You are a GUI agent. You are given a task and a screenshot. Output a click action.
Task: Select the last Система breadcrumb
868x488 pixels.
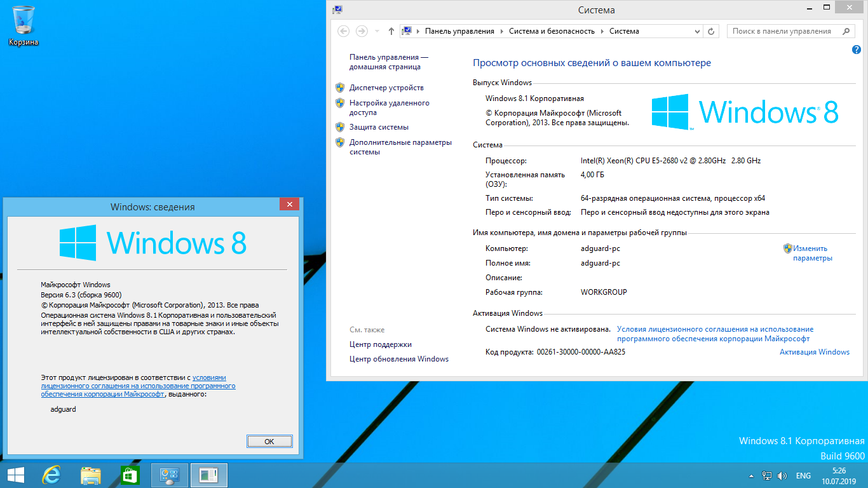[624, 31]
